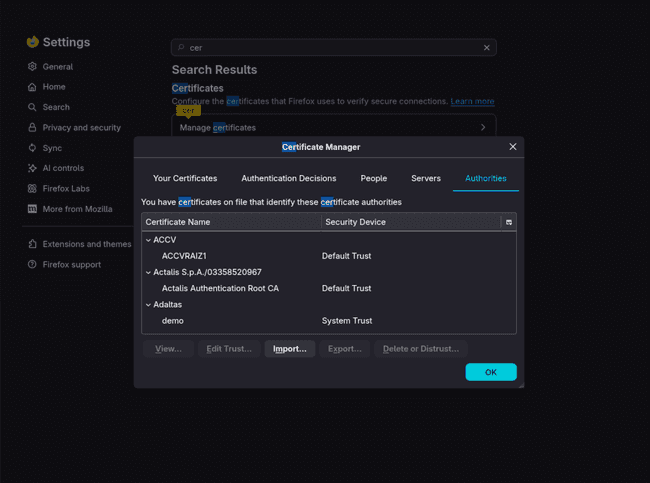The height and width of the screenshot is (483, 650).
Task: Collapse the ACCV certificate group
Action: [x=148, y=240]
